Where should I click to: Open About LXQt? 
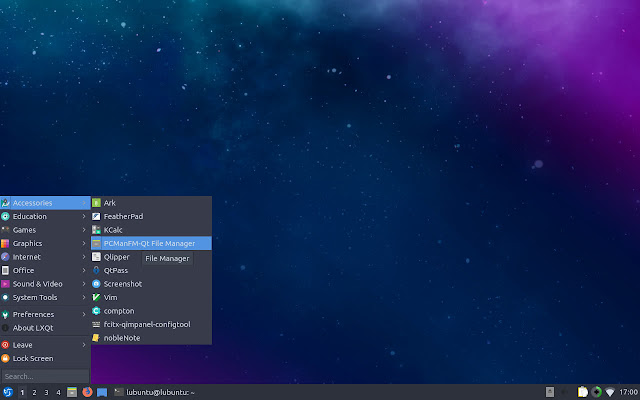click(x=45, y=328)
